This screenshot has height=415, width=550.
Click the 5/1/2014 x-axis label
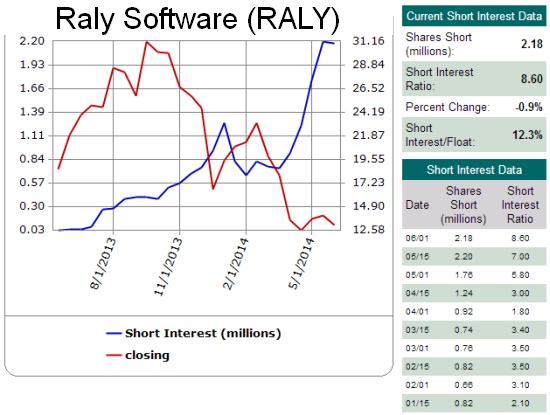[301, 263]
